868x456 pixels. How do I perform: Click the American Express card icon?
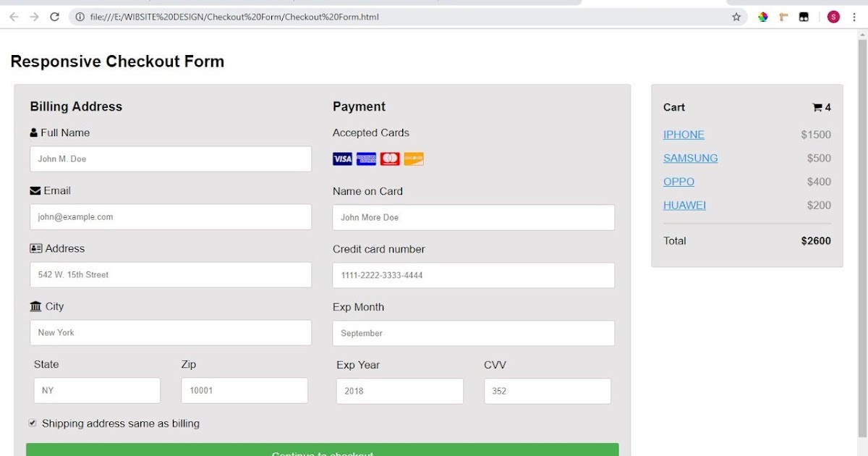pyautogui.click(x=366, y=159)
